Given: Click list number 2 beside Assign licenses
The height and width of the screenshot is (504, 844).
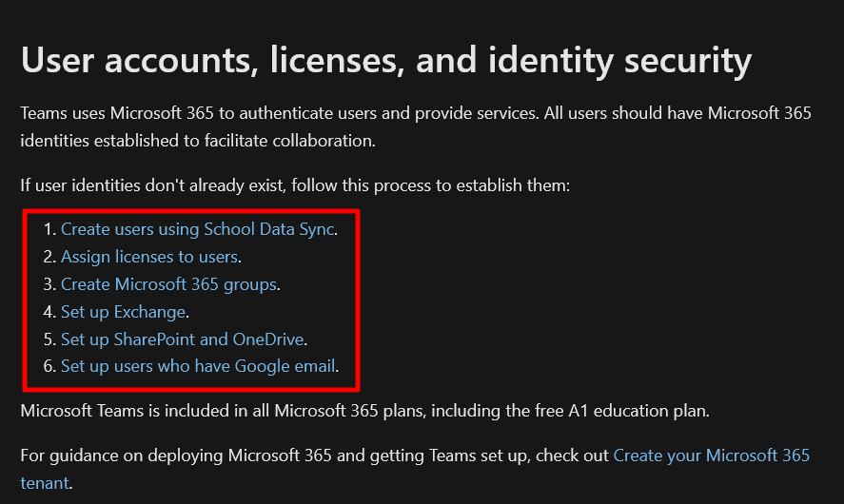Looking at the screenshot, I should pyautogui.click(x=49, y=257).
